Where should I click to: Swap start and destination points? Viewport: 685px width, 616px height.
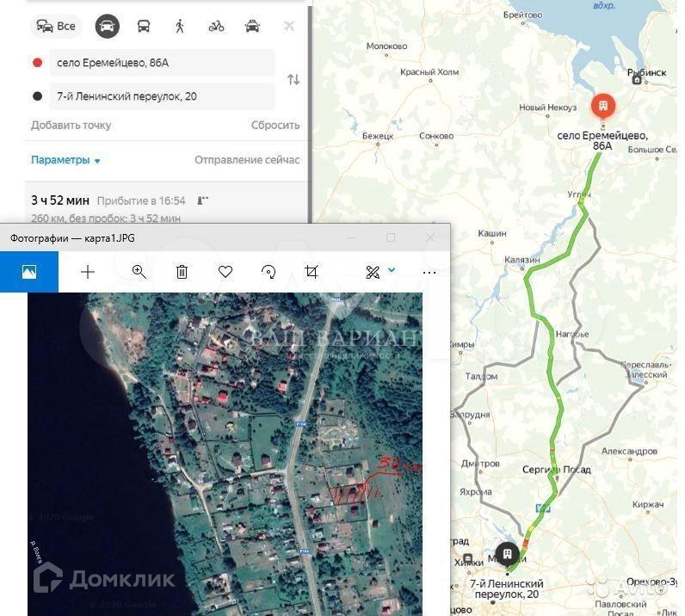(x=293, y=79)
